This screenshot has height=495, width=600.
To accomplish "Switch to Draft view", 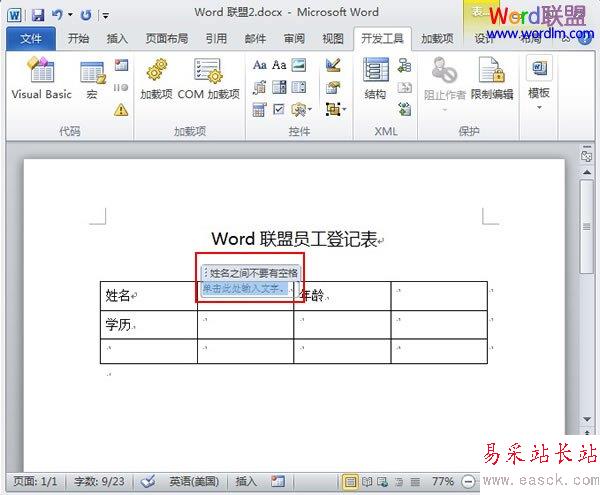I will 415,482.
